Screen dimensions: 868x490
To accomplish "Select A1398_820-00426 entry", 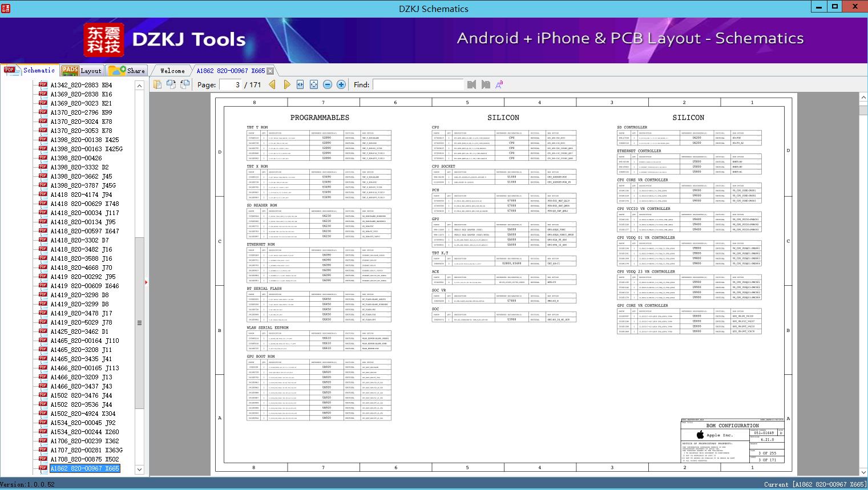I will (x=76, y=158).
